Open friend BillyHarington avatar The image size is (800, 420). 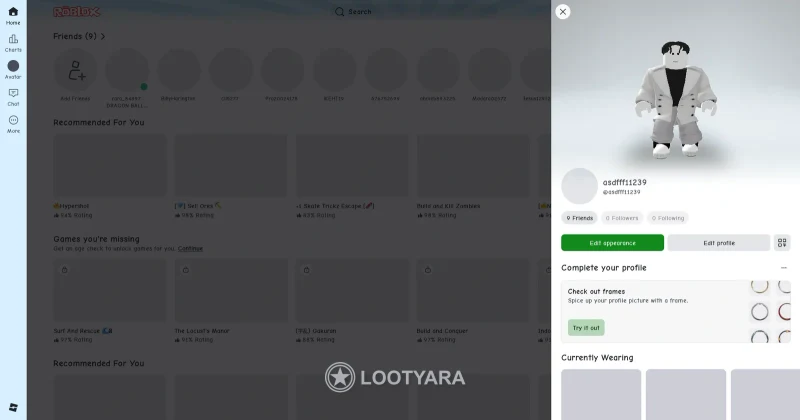[x=179, y=70]
